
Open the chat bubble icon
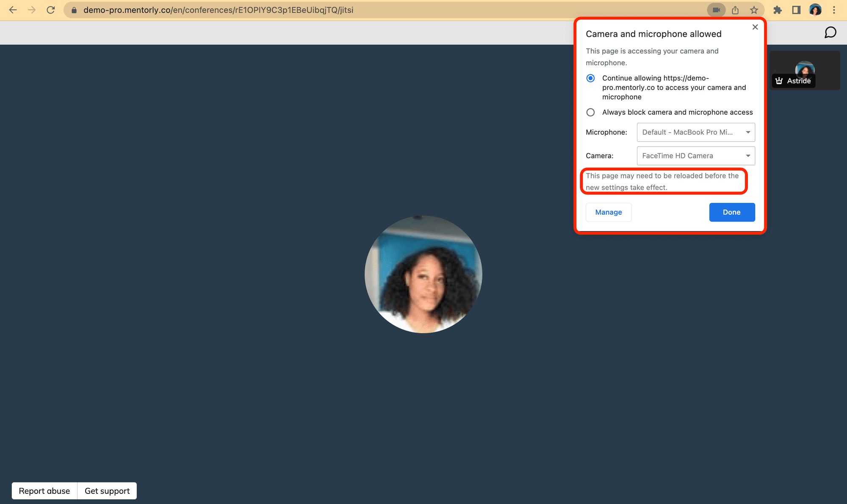(830, 33)
